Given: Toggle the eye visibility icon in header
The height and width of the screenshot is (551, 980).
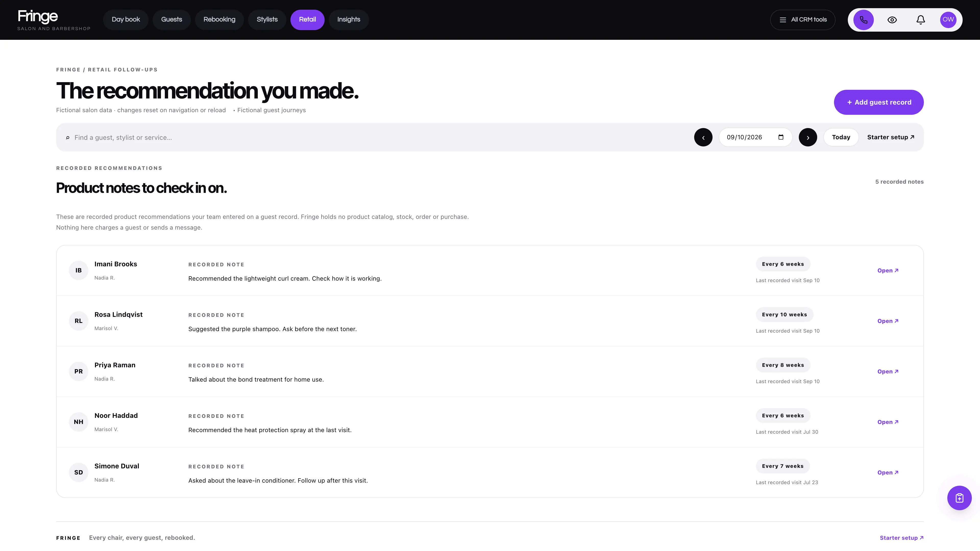Looking at the screenshot, I should [892, 20].
